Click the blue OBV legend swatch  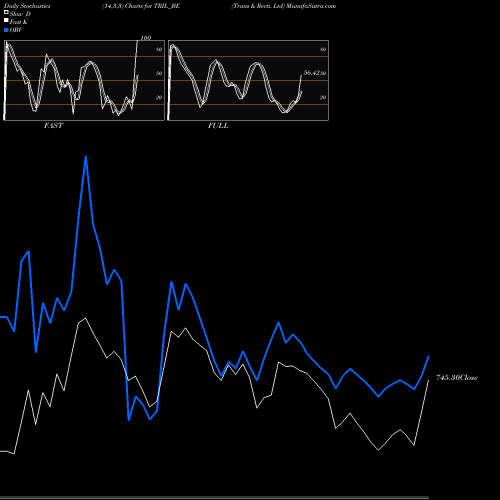tap(6, 30)
